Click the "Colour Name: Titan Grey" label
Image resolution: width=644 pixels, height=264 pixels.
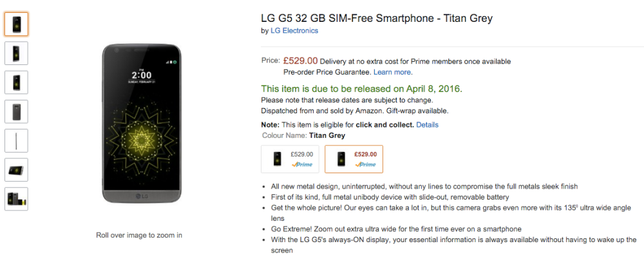click(303, 135)
